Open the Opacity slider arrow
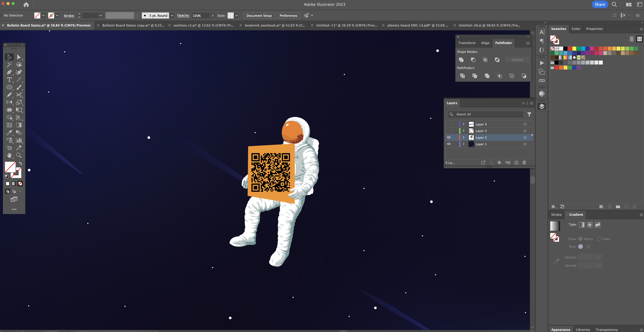The width and height of the screenshot is (644, 332). [213, 16]
